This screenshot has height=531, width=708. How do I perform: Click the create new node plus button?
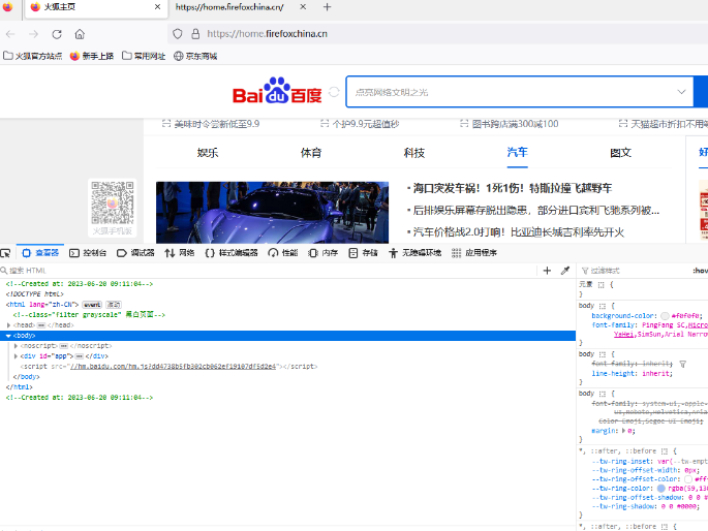point(547,270)
